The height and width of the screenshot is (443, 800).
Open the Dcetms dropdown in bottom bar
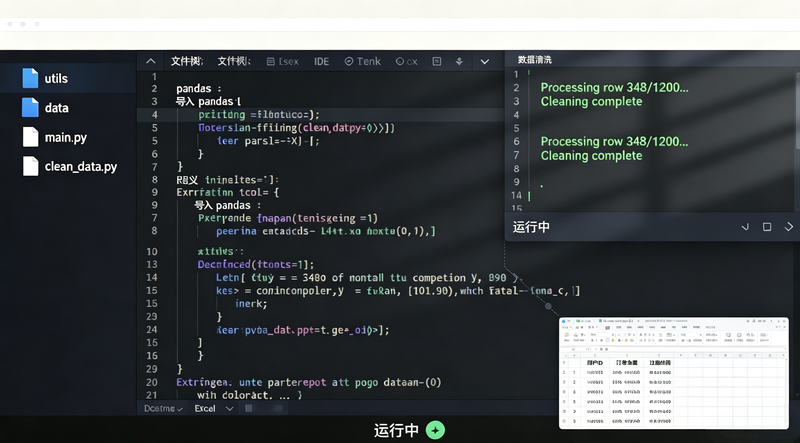(x=163, y=408)
